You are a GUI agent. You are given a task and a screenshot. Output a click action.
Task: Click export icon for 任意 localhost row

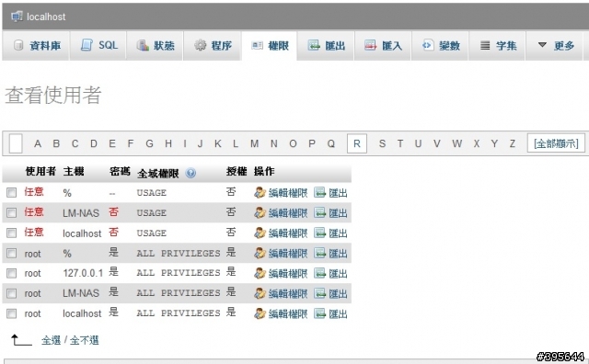click(x=319, y=233)
